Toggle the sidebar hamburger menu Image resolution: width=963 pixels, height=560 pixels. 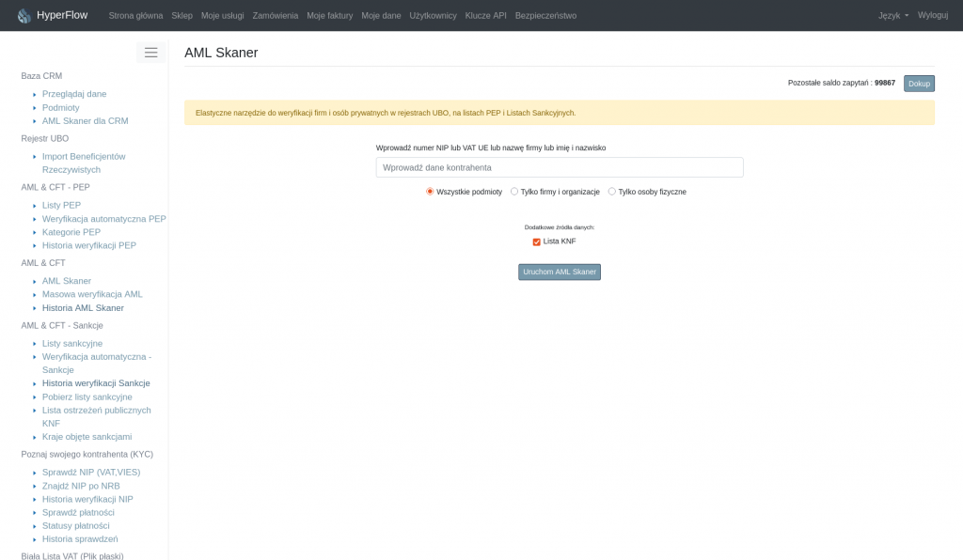pyautogui.click(x=151, y=53)
